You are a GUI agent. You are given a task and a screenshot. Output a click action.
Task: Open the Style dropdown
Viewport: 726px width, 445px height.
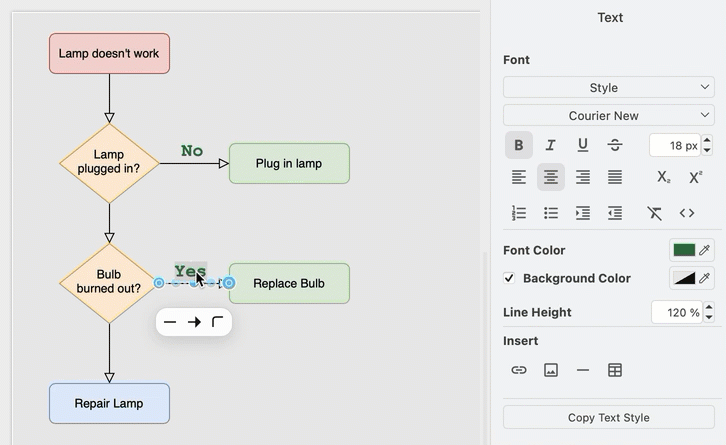point(608,87)
